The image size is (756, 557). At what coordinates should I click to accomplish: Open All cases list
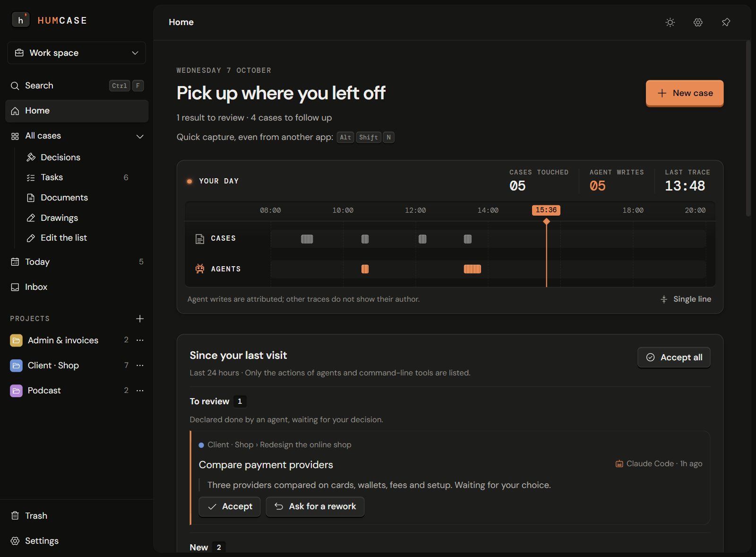click(43, 136)
